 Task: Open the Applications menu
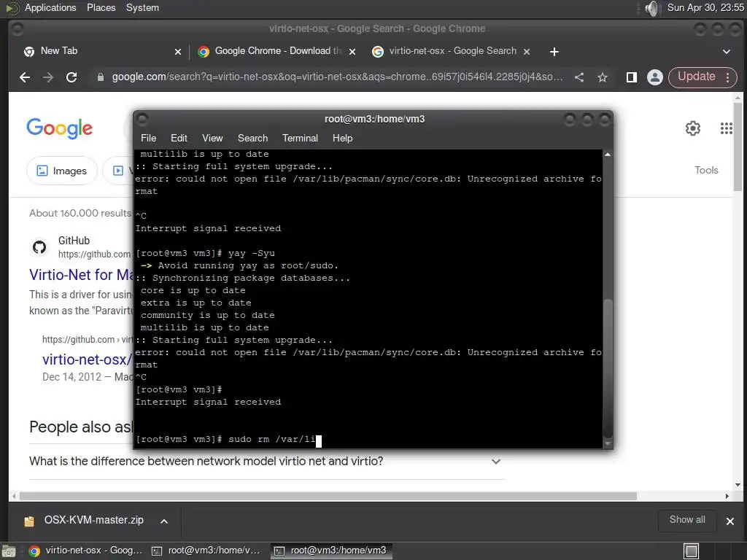click(x=50, y=7)
